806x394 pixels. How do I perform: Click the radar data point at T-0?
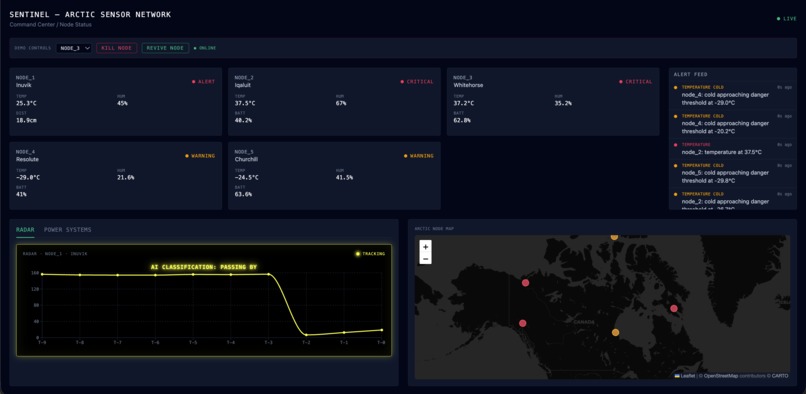coord(381,330)
